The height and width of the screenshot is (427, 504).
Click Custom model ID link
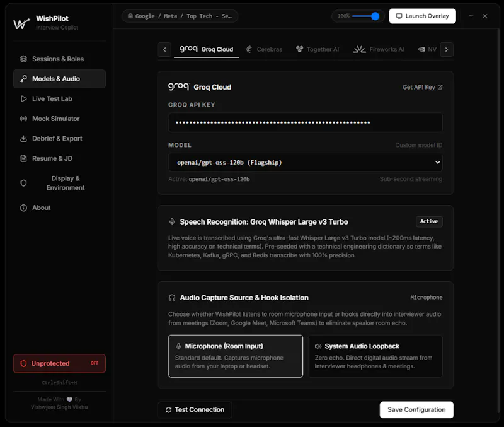coord(419,145)
